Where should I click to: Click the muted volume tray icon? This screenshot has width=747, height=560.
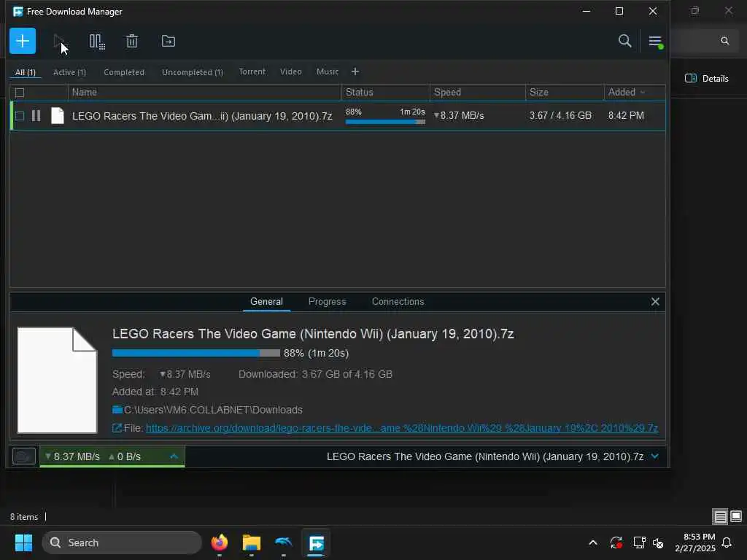(x=659, y=542)
